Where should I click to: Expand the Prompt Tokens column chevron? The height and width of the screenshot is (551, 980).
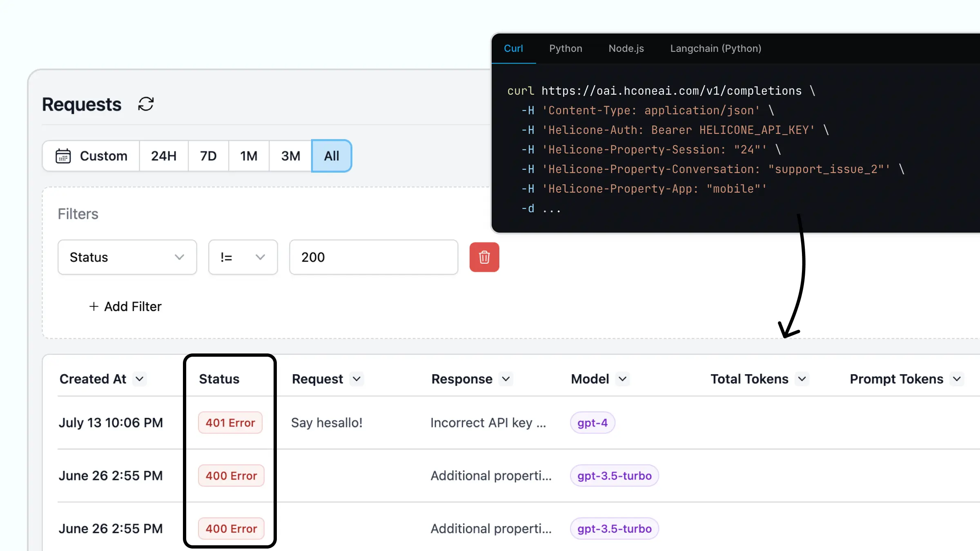tap(957, 379)
